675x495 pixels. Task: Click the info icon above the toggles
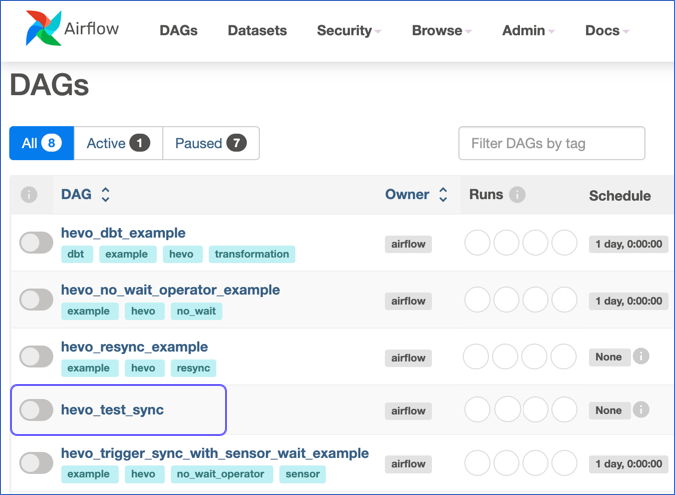29,195
